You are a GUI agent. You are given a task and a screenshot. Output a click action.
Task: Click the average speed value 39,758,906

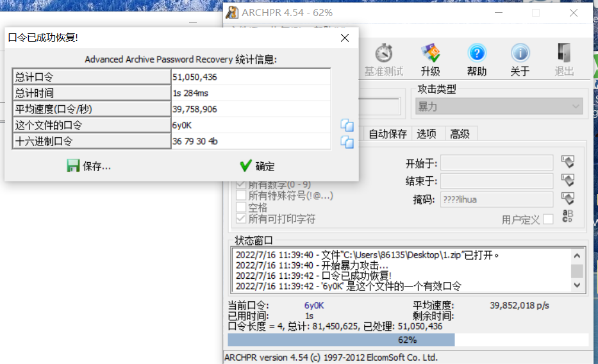(194, 109)
